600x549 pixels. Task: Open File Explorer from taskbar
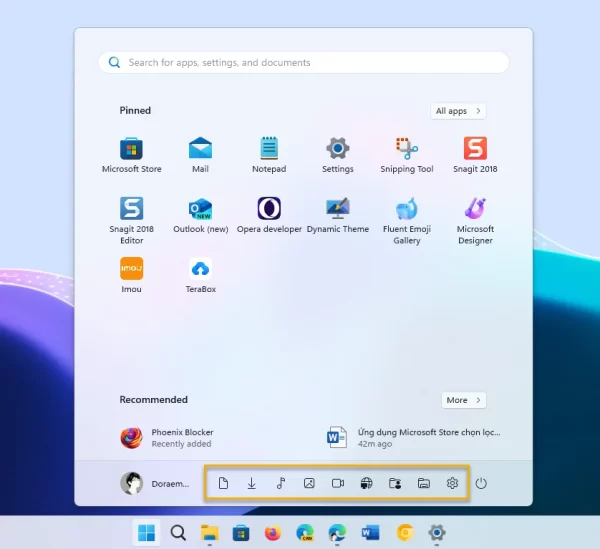(x=210, y=533)
